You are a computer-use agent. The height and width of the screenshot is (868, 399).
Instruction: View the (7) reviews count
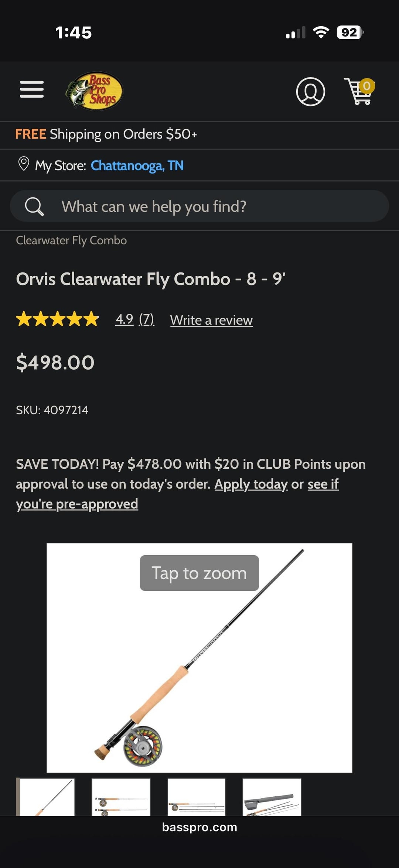point(147,319)
